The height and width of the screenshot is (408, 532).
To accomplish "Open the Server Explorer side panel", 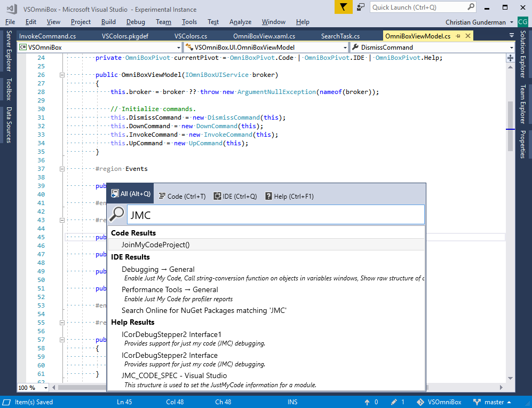I will coord(9,51).
